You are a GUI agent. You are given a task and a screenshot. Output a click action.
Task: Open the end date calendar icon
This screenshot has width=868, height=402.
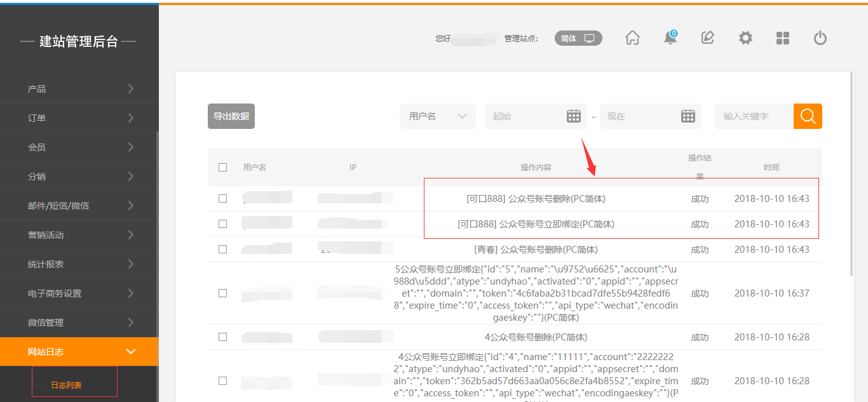coord(688,116)
